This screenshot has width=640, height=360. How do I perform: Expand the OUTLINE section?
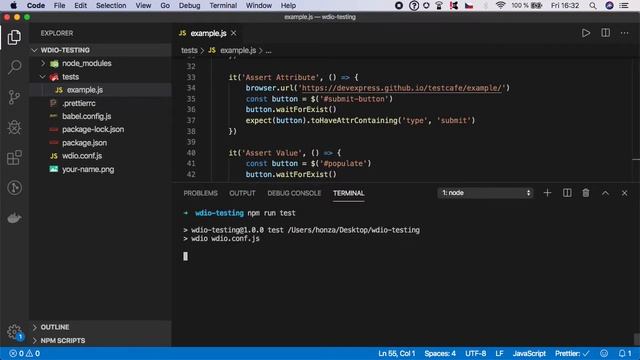(x=101, y=327)
